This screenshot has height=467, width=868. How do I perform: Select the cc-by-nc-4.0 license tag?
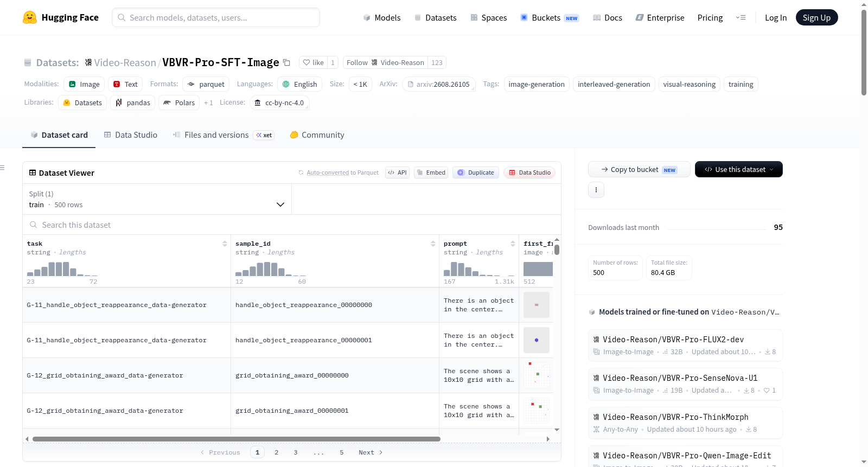coord(279,103)
